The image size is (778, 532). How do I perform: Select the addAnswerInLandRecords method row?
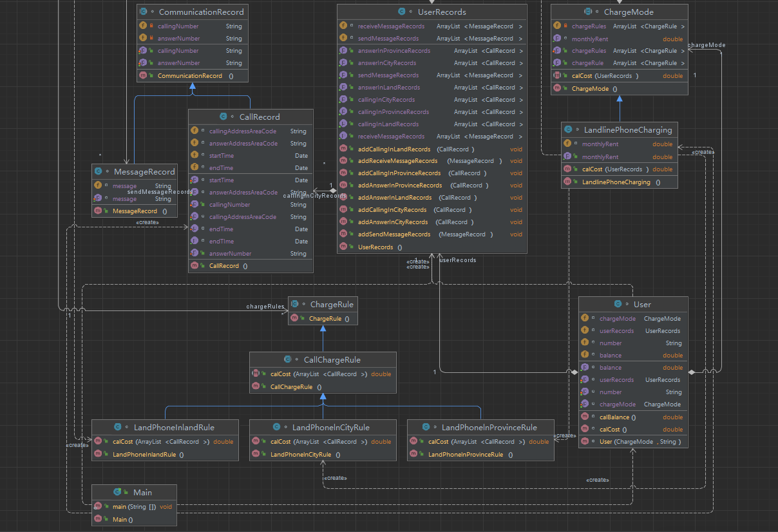click(432, 198)
